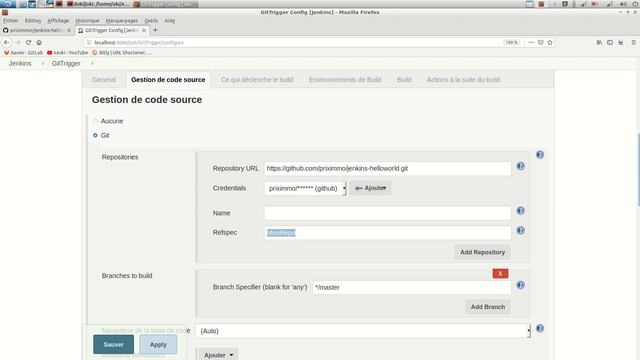Click the browser forward arrow

click(x=18, y=42)
